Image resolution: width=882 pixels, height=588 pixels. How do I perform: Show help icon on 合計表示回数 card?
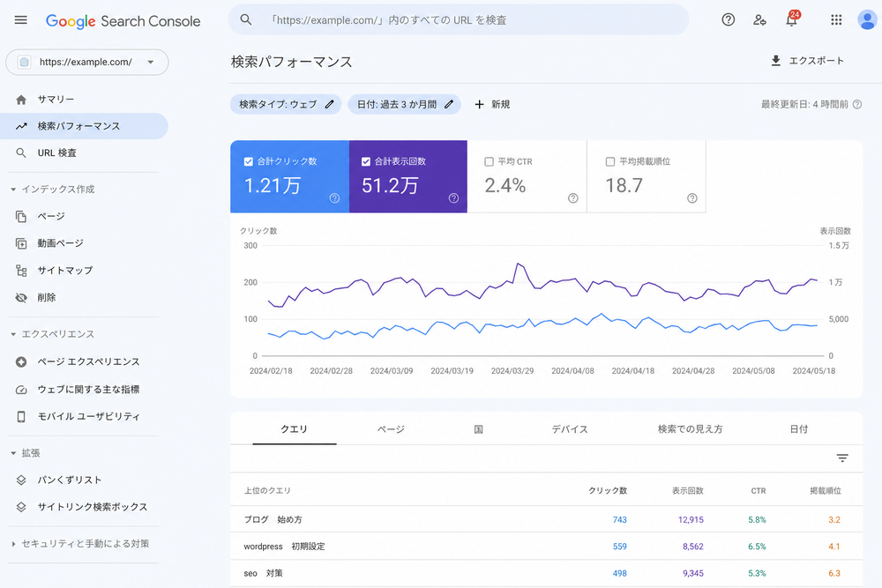tap(454, 197)
